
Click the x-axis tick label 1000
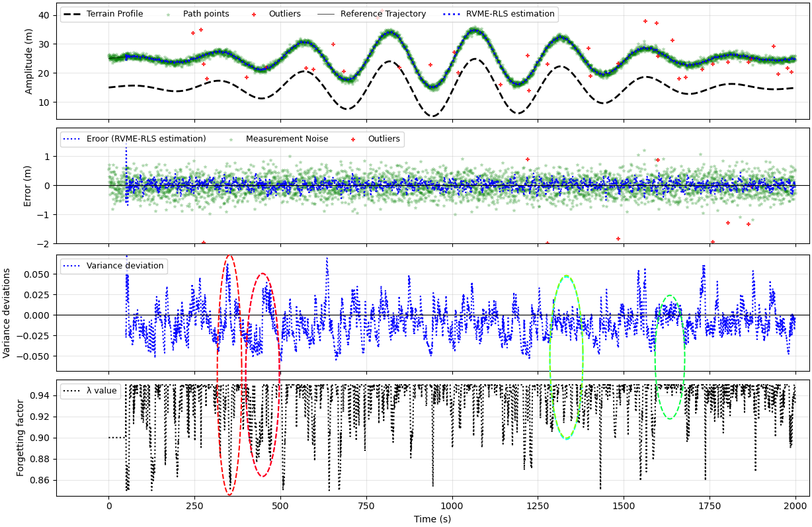[x=452, y=506]
